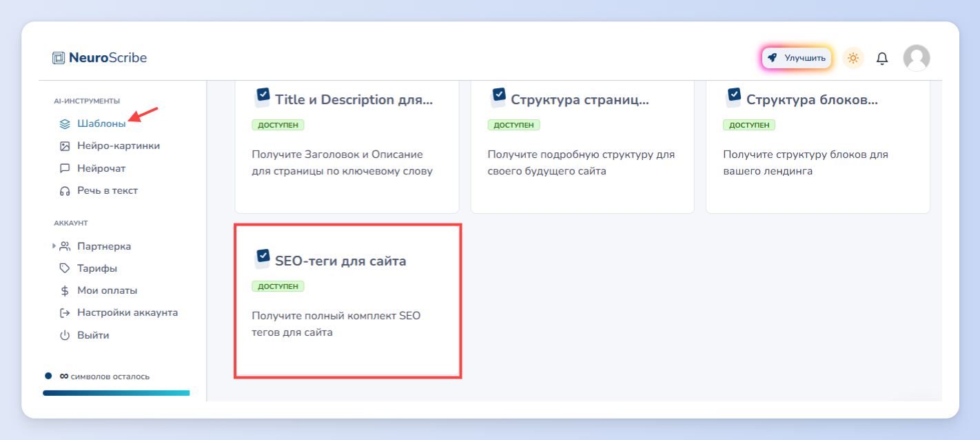Click the icon on Структура блоков card

click(x=733, y=97)
